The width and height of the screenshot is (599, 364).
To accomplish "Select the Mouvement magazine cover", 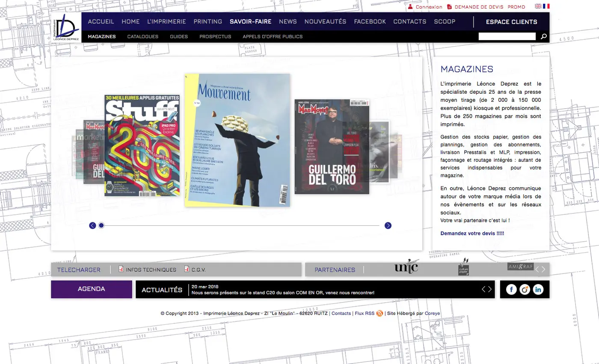I will [x=237, y=140].
